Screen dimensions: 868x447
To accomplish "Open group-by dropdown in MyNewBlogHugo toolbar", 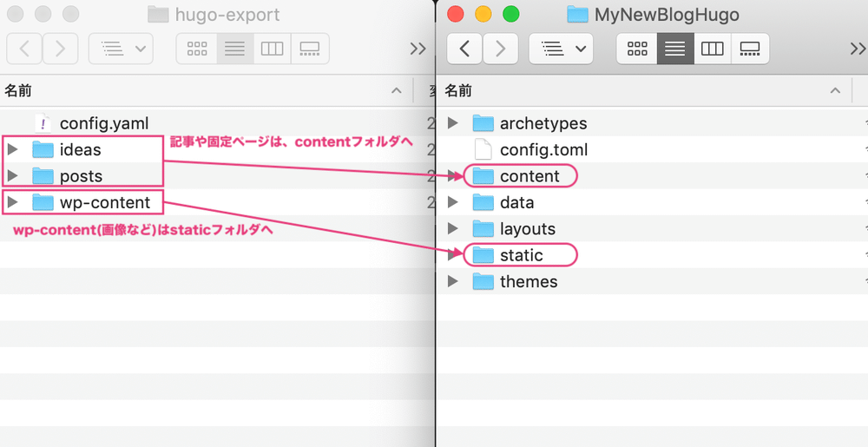I will 561,49.
